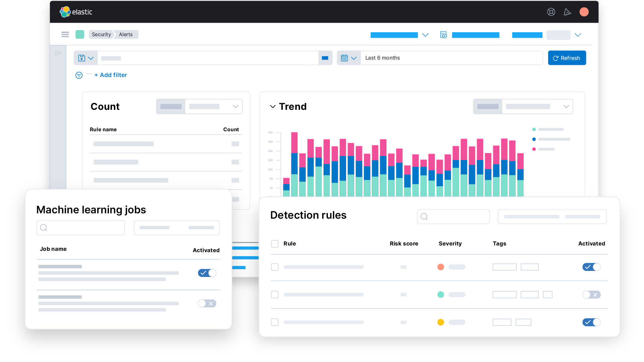Click the refresh icon to reload data

[x=557, y=58]
